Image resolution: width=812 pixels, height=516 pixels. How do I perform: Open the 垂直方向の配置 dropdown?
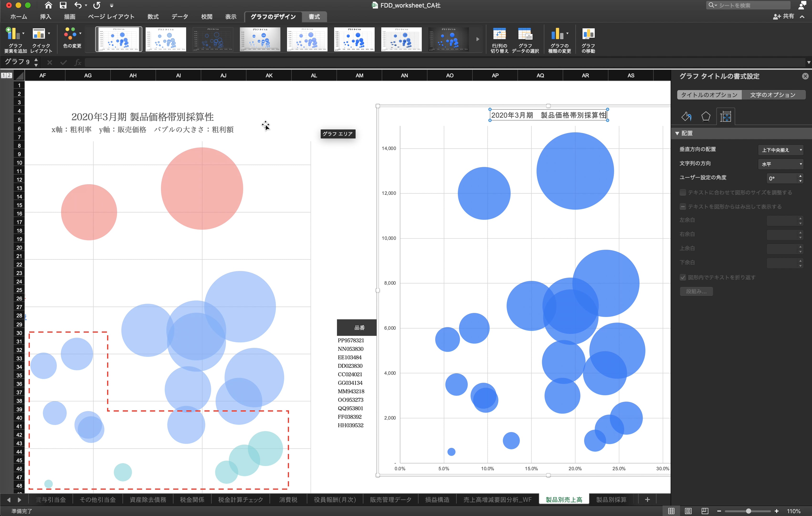781,150
